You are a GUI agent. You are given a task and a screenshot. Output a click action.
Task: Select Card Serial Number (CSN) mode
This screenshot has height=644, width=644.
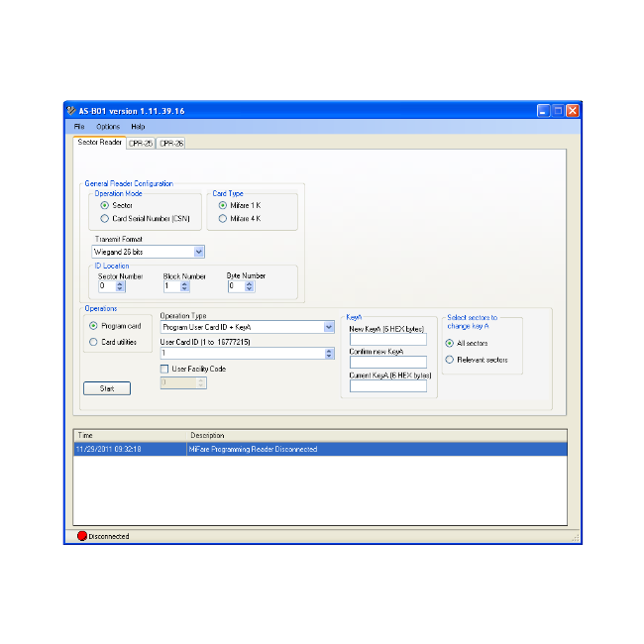105,219
